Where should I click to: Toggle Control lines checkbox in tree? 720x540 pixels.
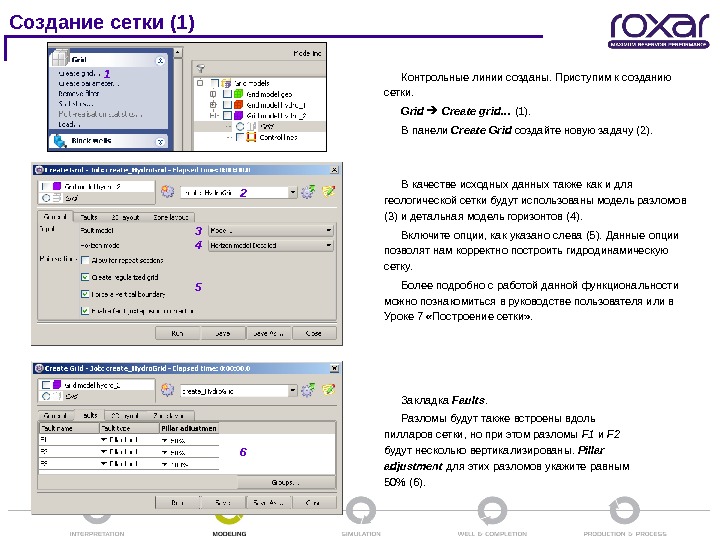(240, 137)
